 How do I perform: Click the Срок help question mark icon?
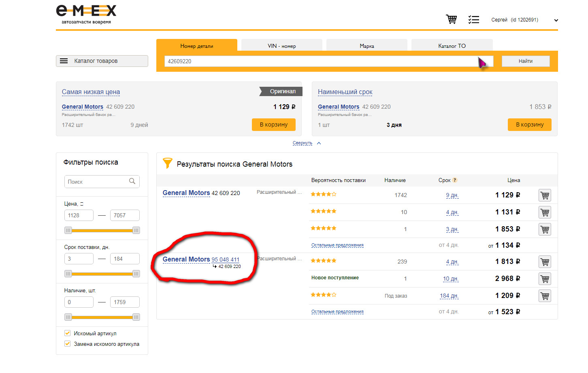click(x=455, y=180)
